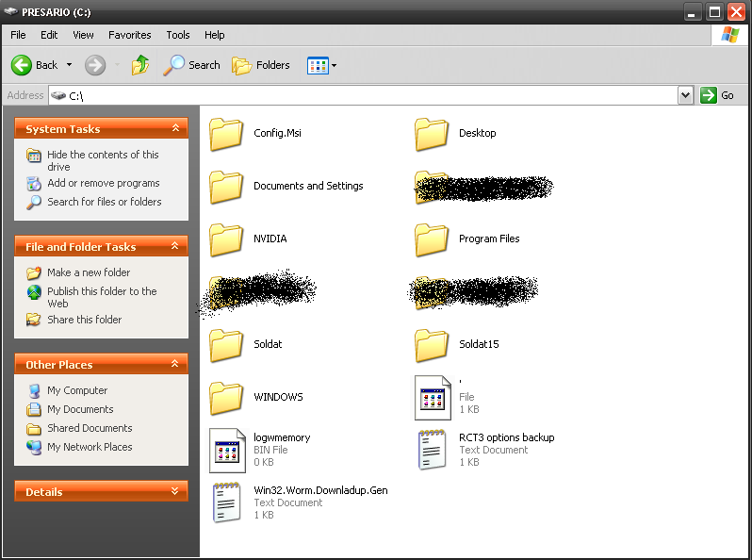752x560 pixels.
Task: Click the green Go arrow button
Action: 709,95
